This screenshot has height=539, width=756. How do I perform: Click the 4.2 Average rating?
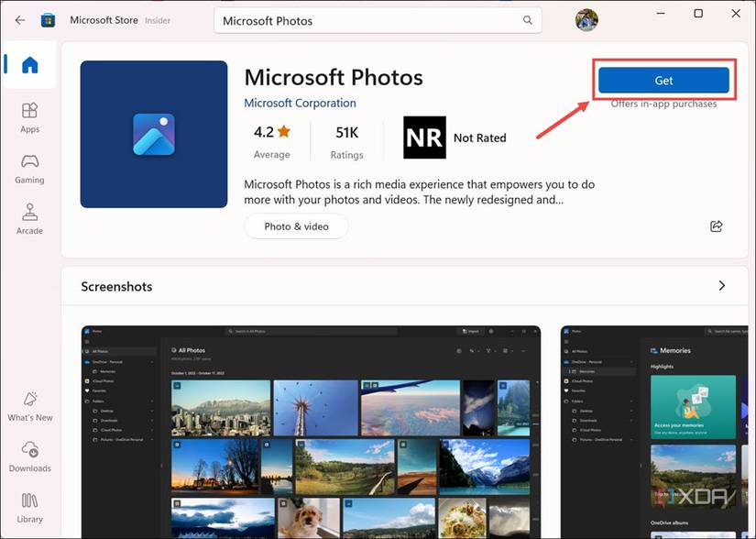pyautogui.click(x=272, y=141)
